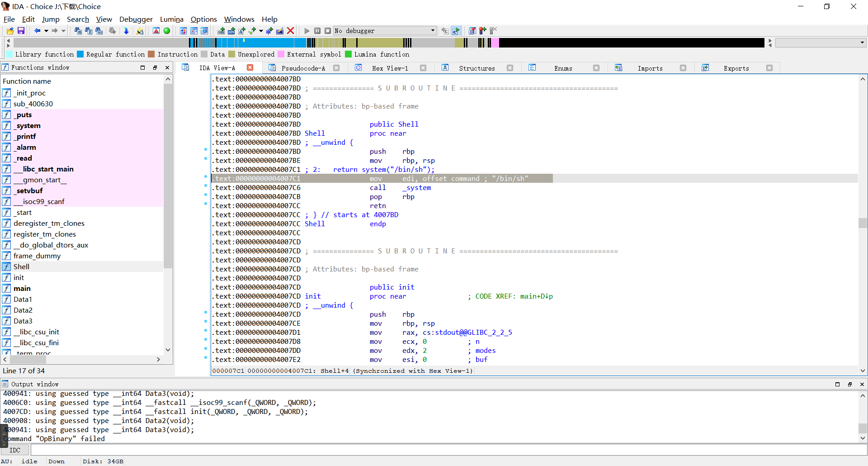Screen dimensions: 868x466
Task: Close the Structures tab
Action: 510,68
